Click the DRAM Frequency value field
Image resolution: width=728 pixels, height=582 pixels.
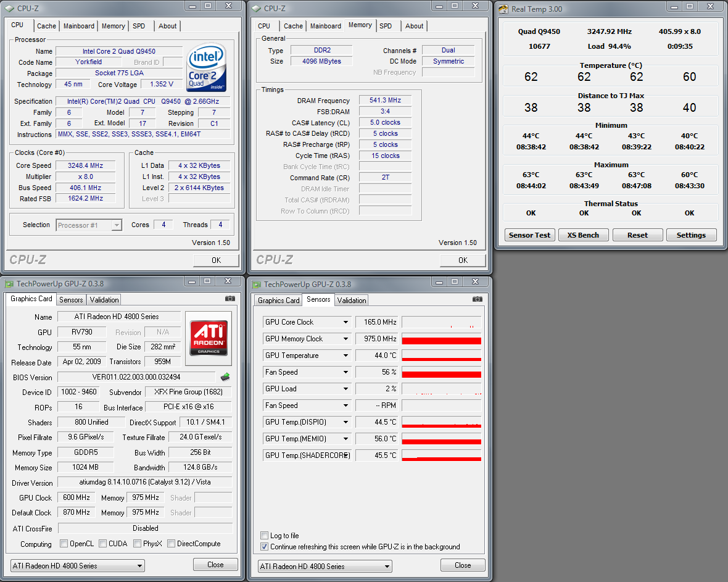point(386,101)
